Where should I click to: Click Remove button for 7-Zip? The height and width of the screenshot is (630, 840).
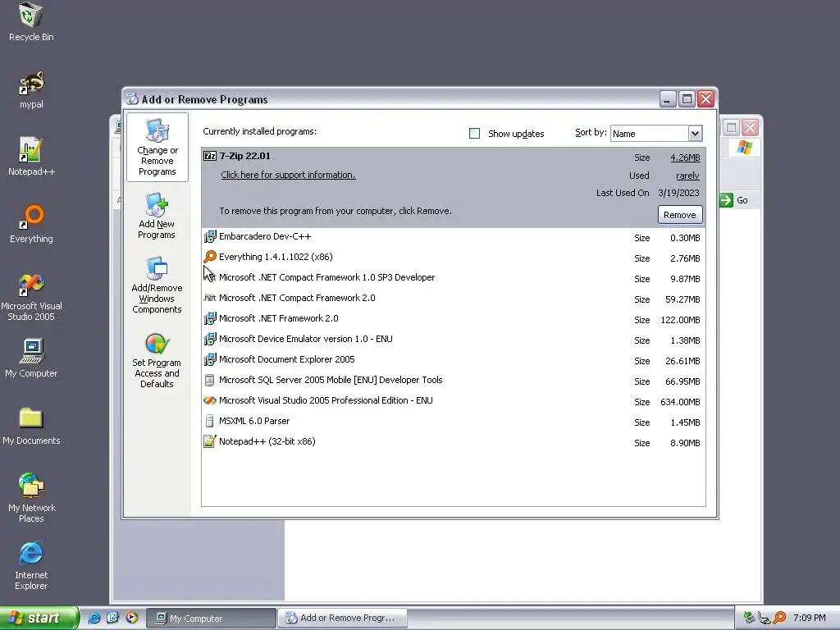tap(679, 215)
